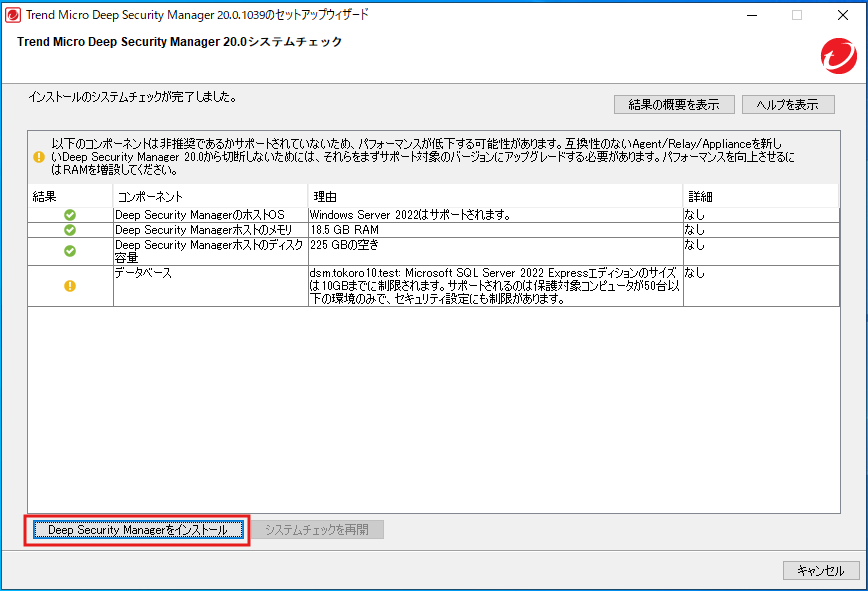The image size is (868, 591).
Task: Select the データベース component cell
Action: (210, 286)
